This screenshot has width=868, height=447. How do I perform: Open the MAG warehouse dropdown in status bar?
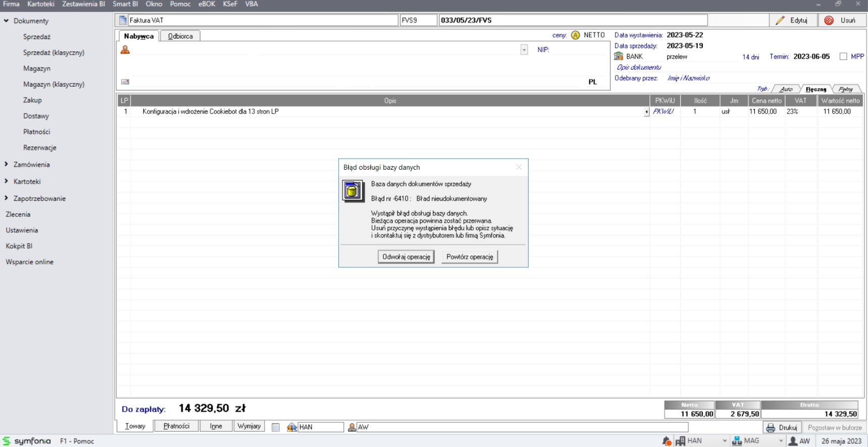click(x=781, y=441)
